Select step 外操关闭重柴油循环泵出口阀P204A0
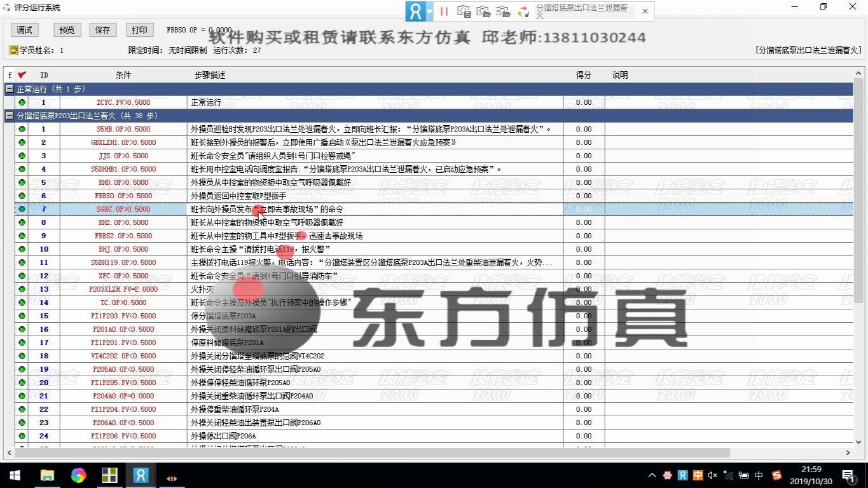This screenshot has width=868, height=488. point(252,396)
